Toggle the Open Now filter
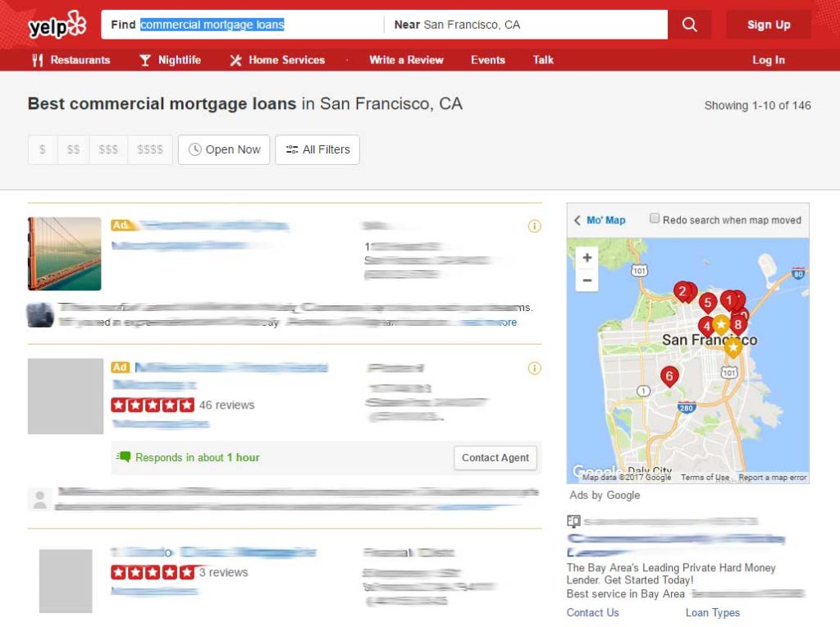The height and width of the screenshot is (627, 840). 224,149
